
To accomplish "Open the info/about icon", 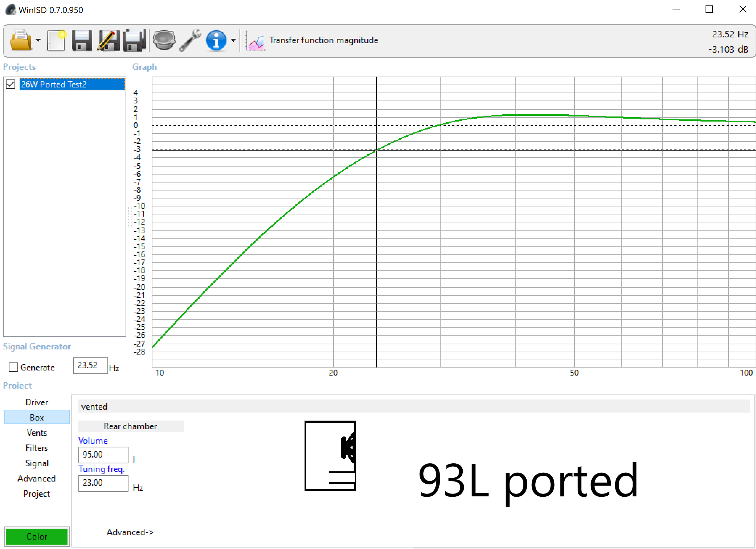I will point(216,40).
